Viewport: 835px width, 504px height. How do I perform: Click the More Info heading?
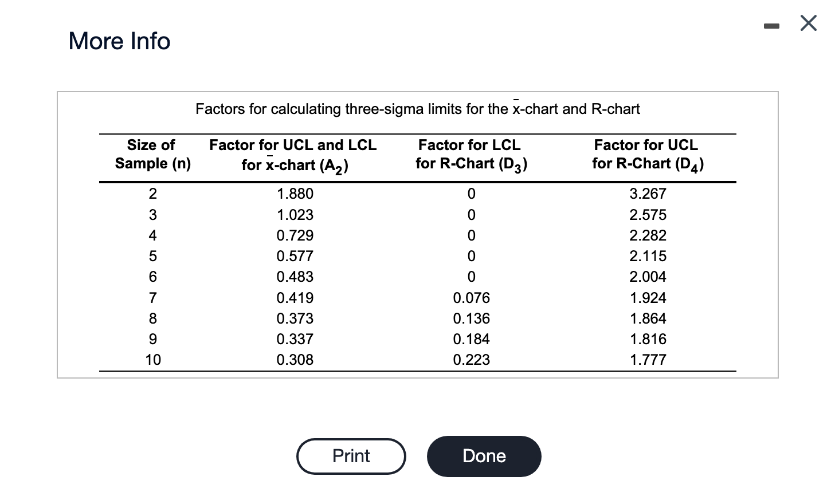tap(119, 41)
